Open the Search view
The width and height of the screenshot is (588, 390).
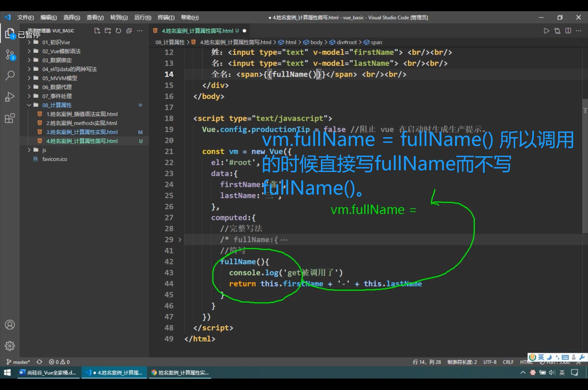10,75
